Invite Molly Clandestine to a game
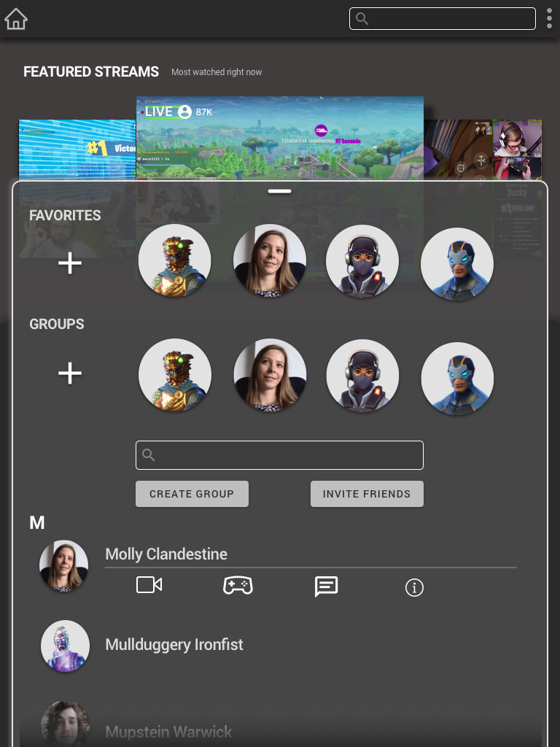The height and width of the screenshot is (747, 560). coord(238,585)
